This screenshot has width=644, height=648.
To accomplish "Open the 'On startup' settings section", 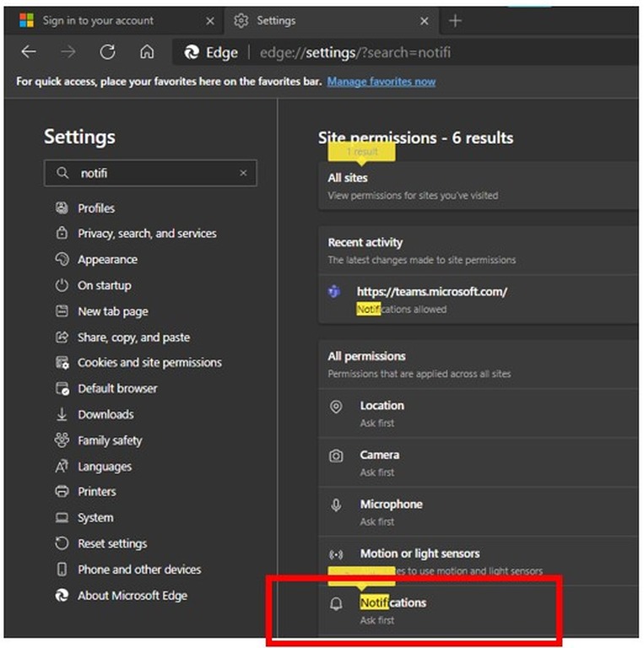I will coord(105,285).
